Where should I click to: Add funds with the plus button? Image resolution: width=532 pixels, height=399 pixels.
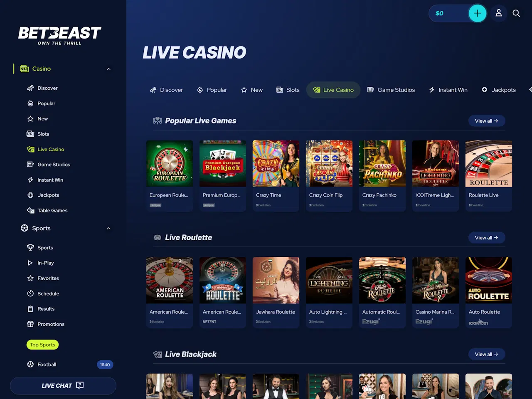click(477, 13)
